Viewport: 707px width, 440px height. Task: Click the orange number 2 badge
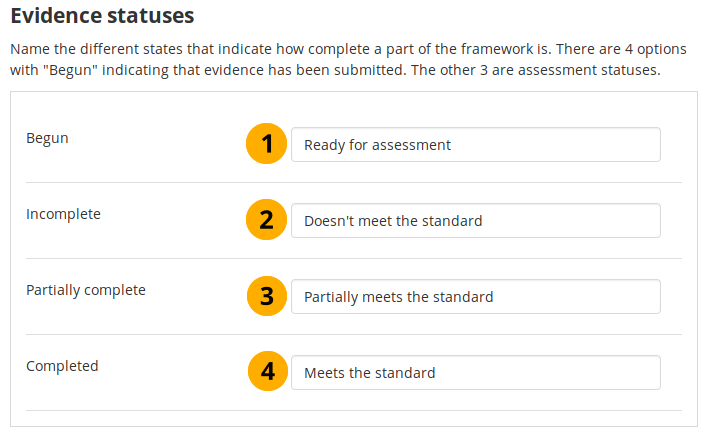266,220
